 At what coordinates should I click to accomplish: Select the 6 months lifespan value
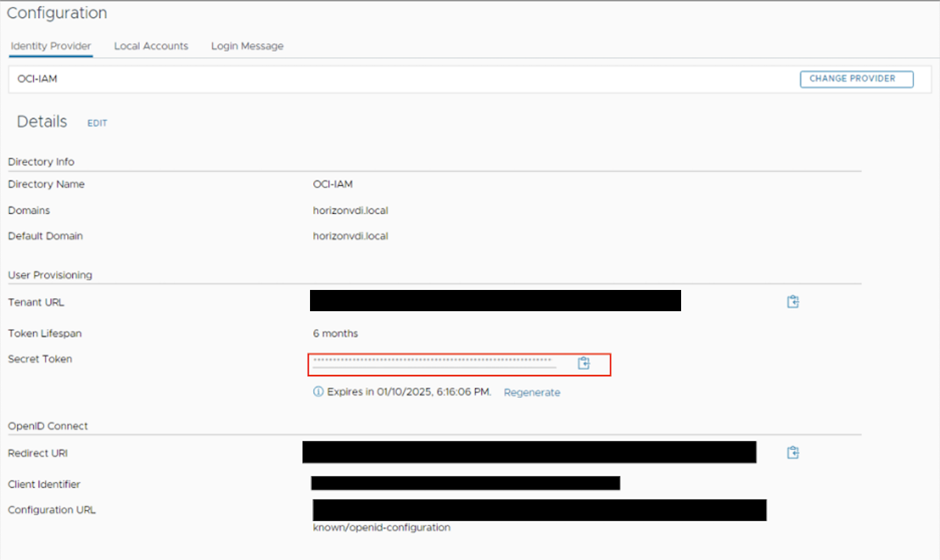coord(335,333)
